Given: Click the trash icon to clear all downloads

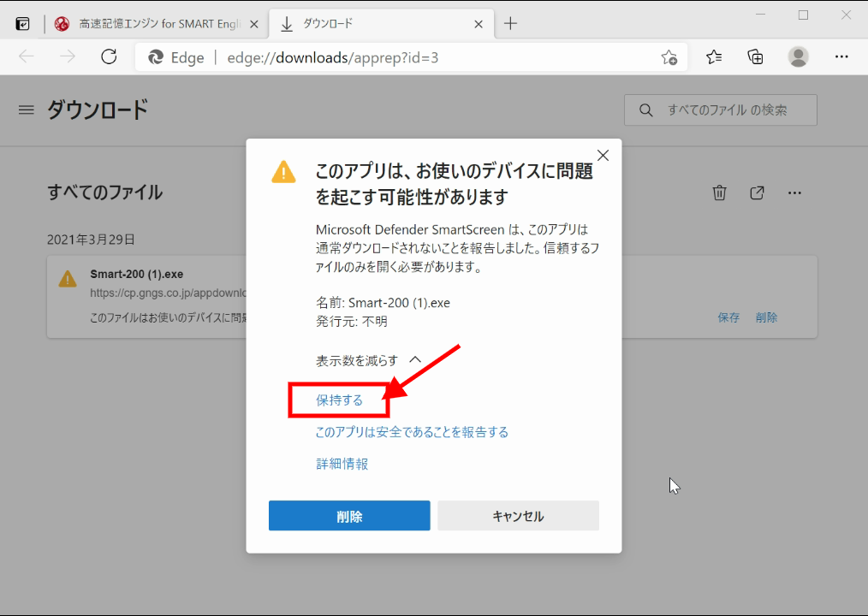Looking at the screenshot, I should click(719, 192).
